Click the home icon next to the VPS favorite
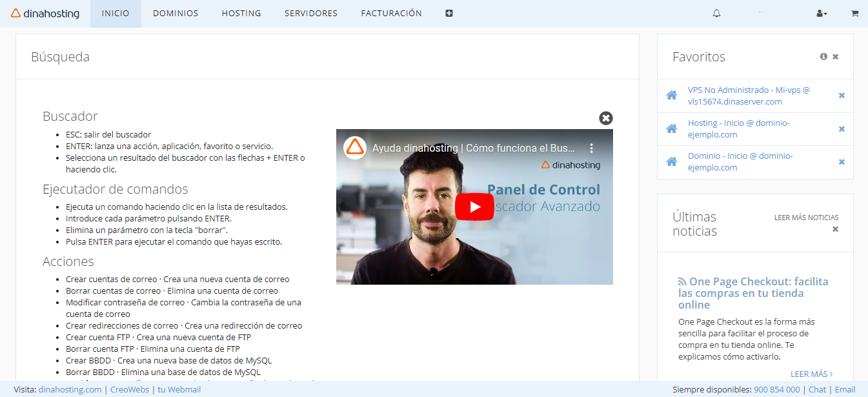Viewport: 868px width, 397px height. click(x=671, y=96)
